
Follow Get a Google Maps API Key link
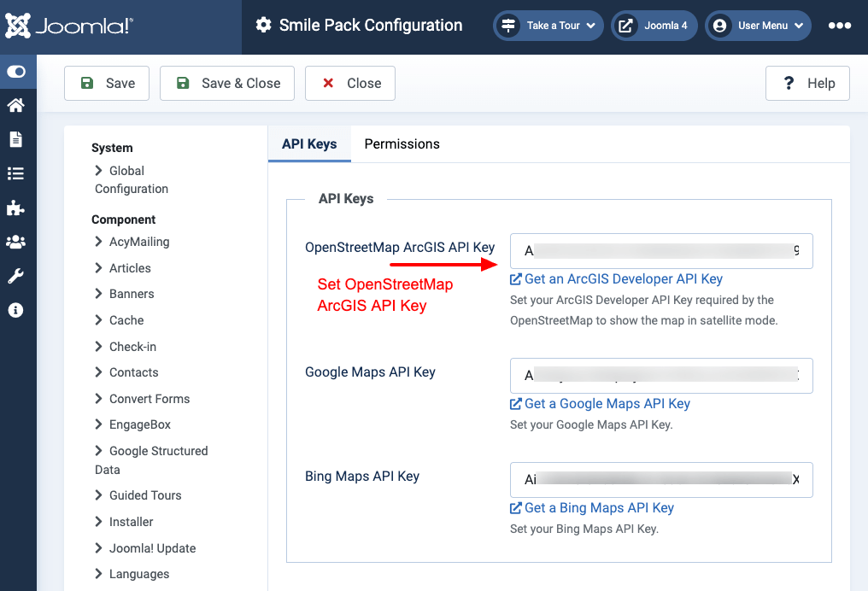click(600, 404)
